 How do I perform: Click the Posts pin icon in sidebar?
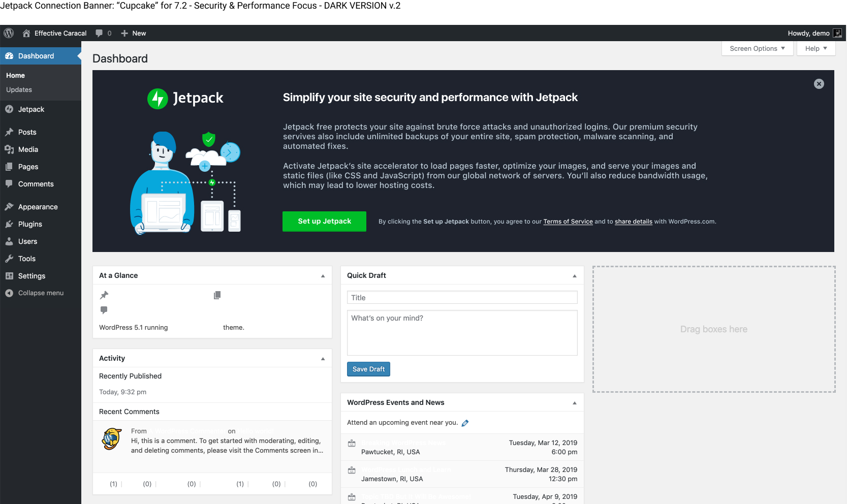9,132
